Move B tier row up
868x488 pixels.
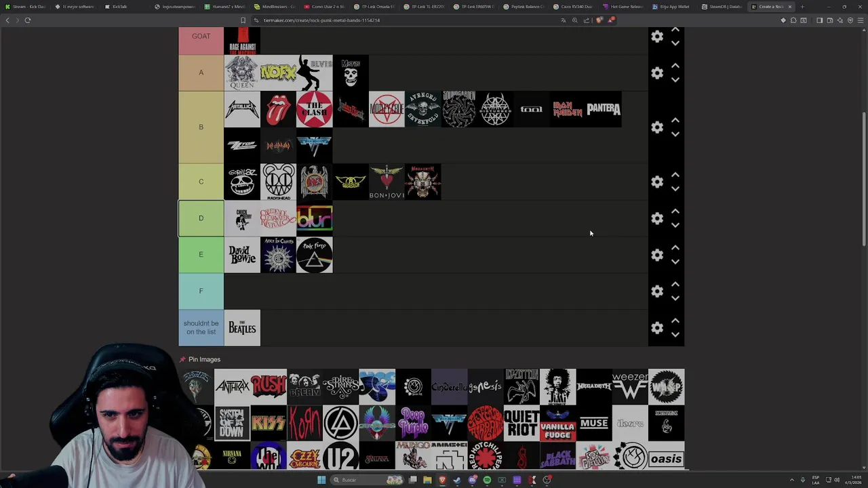coord(675,120)
